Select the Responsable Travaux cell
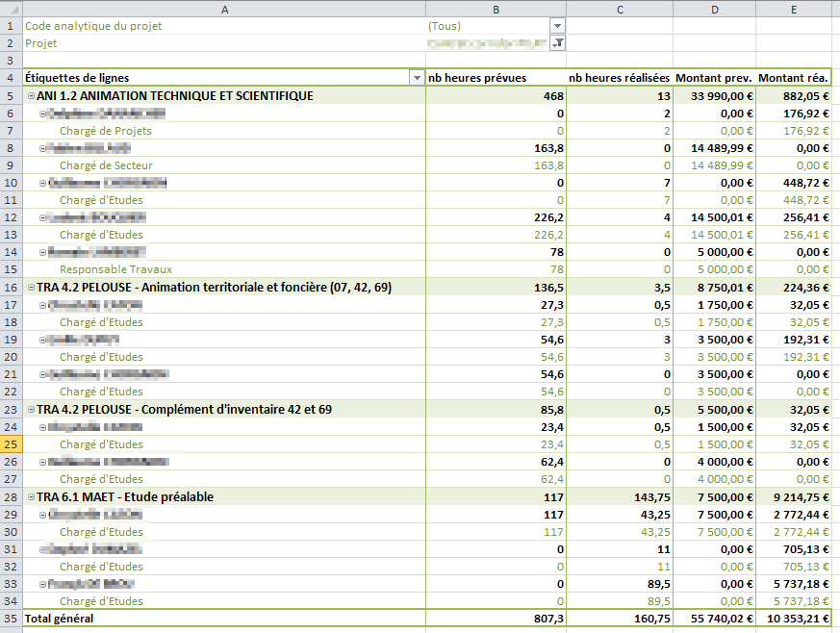The image size is (840, 633). tap(115, 270)
